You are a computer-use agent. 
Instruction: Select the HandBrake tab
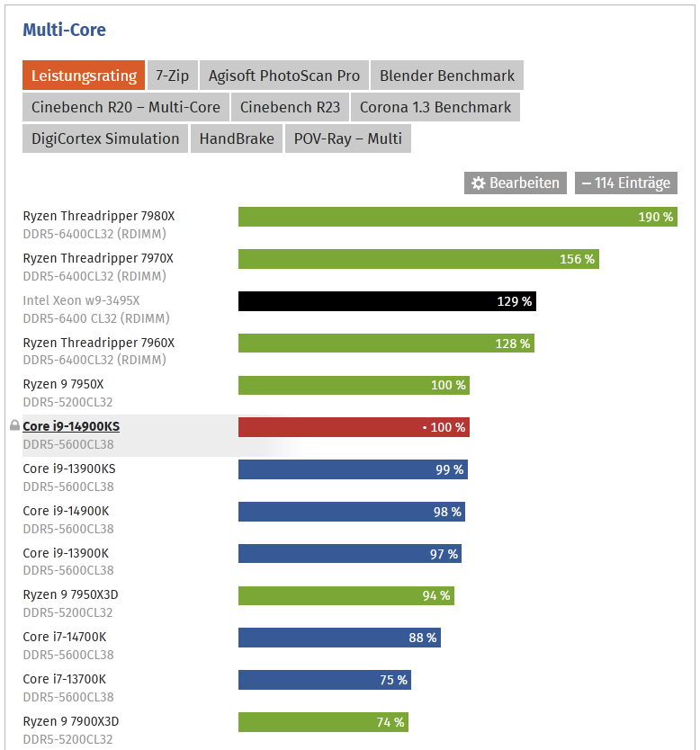[237, 138]
